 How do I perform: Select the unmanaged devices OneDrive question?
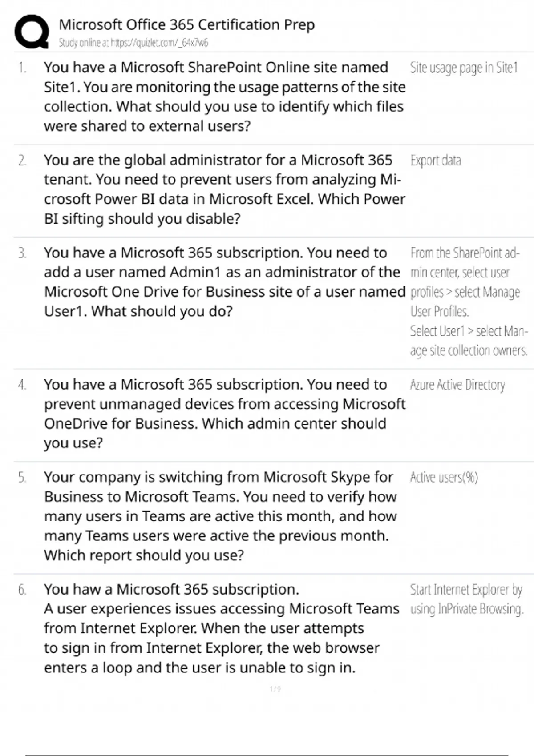pos(224,413)
